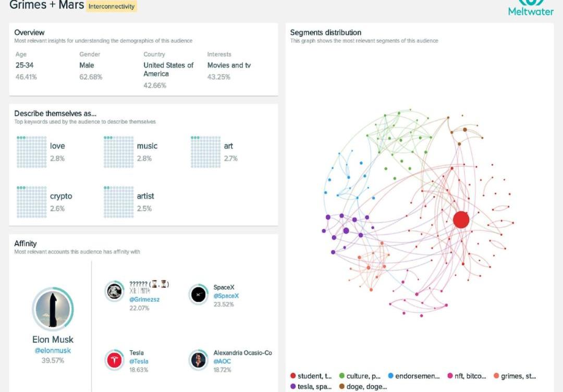The width and height of the screenshot is (563, 392).
Task: Click Alexandria Ocasio-Cortez's profile avatar
Action: pyautogui.click(x=198, y=360)
